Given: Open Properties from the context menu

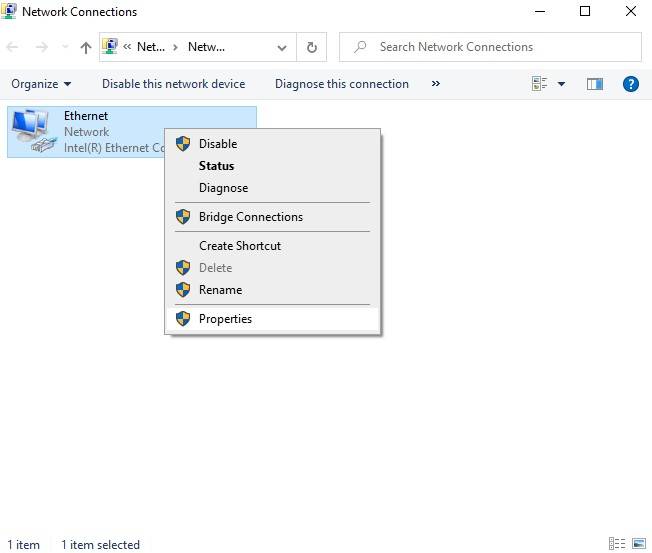Looking at the screenshot, I should click(x=272, y=319).
